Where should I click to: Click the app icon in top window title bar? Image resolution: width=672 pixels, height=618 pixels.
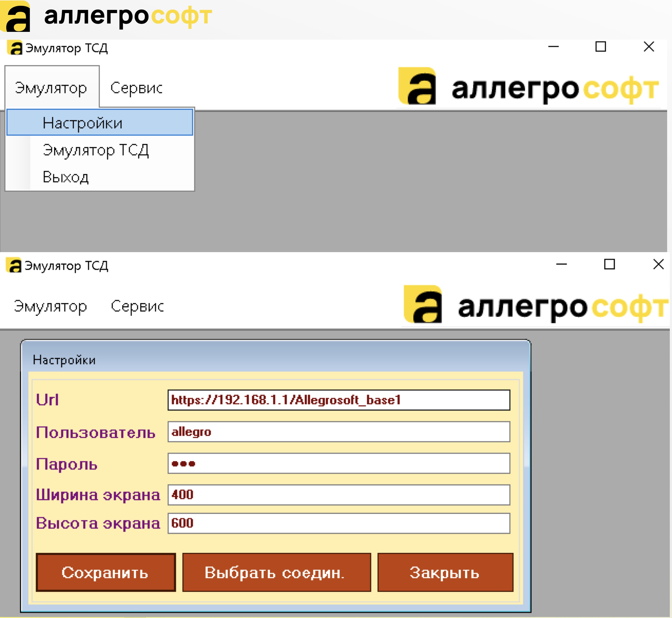(15, 48)
